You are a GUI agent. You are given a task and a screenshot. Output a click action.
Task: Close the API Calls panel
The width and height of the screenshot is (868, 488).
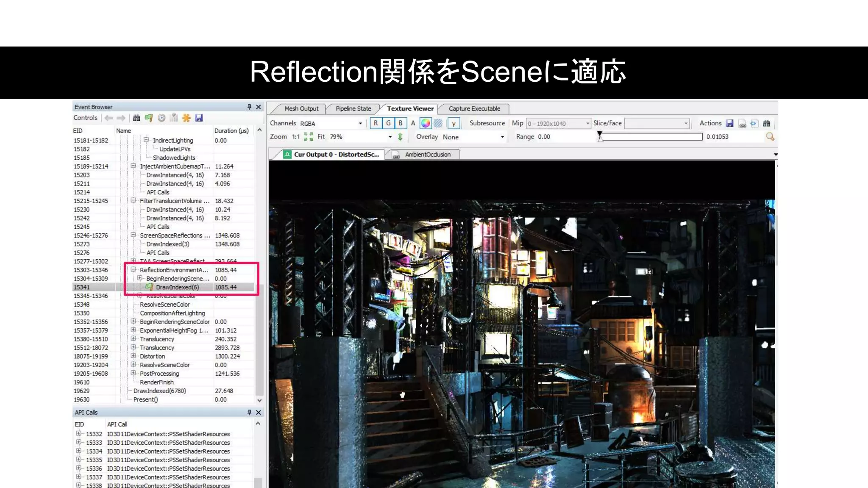[259, 412]
